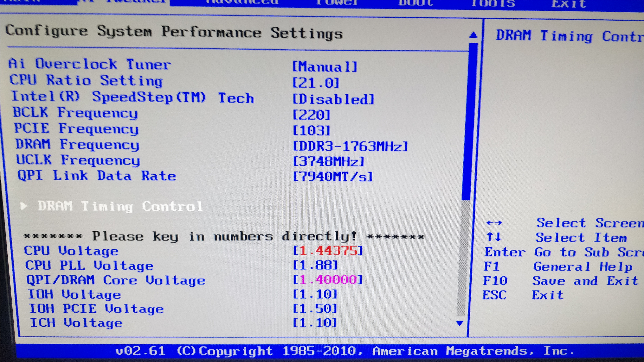Image resolution: width=644 pixels, height=362 pixels.
Task: Change Ai Overclock Tuner Manual option
Action: pyautogui.click(x=325, y=67)
